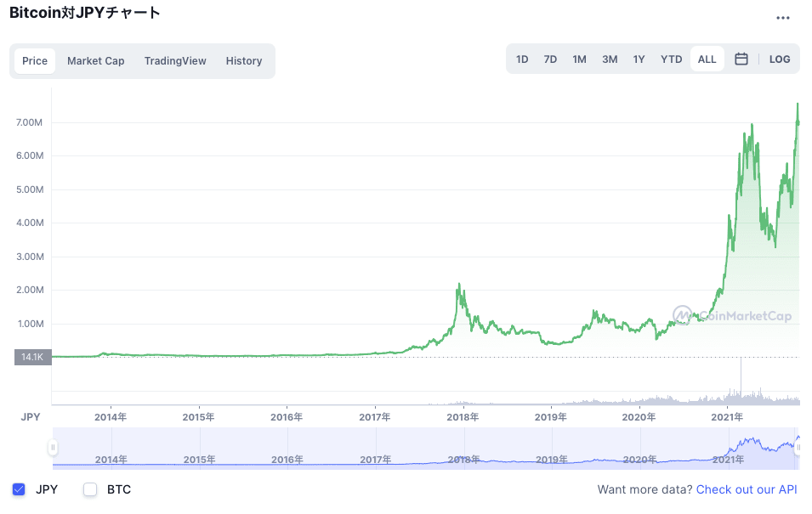The height and width of the screenshot is (514, 812).
Task: Open the TradingView tab
Action: [175, 60]
